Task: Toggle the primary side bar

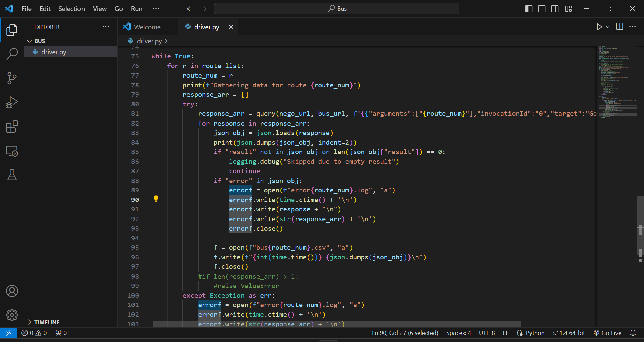Action: coord(529,9)
